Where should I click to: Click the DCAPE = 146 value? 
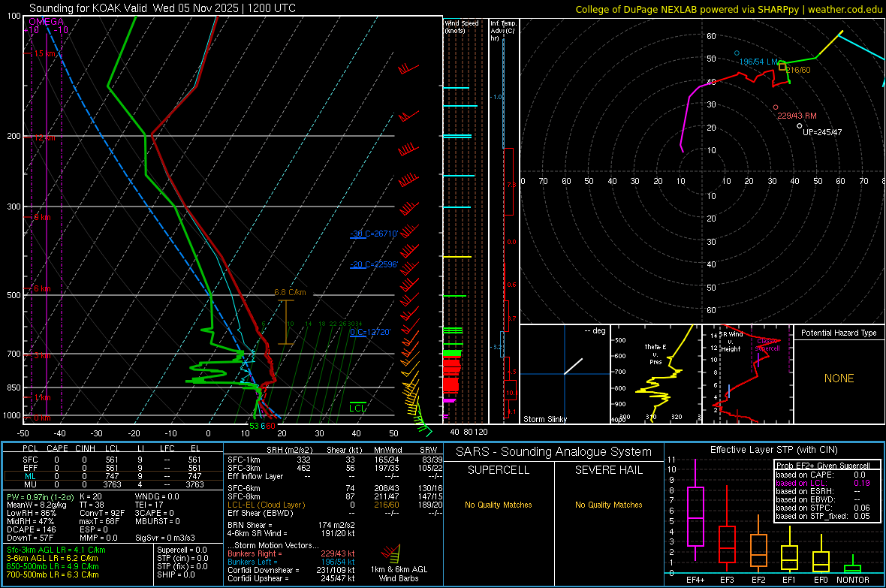point(30,529)
